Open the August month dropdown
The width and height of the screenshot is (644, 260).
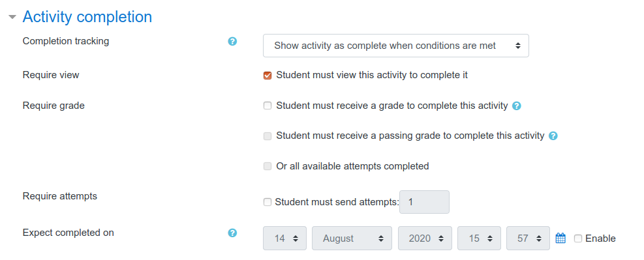pos(352,238)
